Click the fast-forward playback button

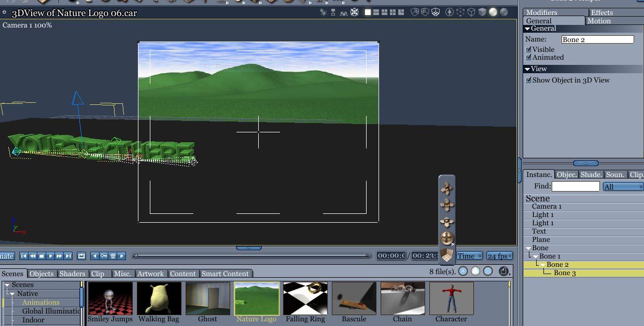(x=59, y=256)
